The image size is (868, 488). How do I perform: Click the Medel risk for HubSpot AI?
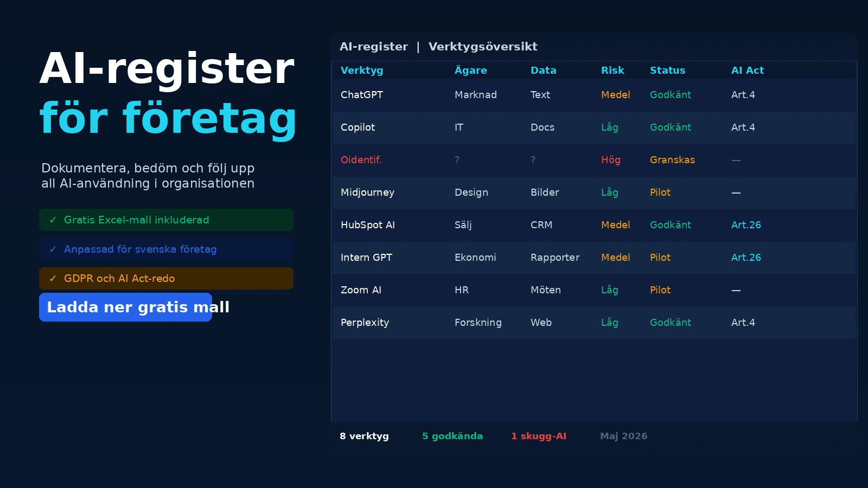click(616, 225)
